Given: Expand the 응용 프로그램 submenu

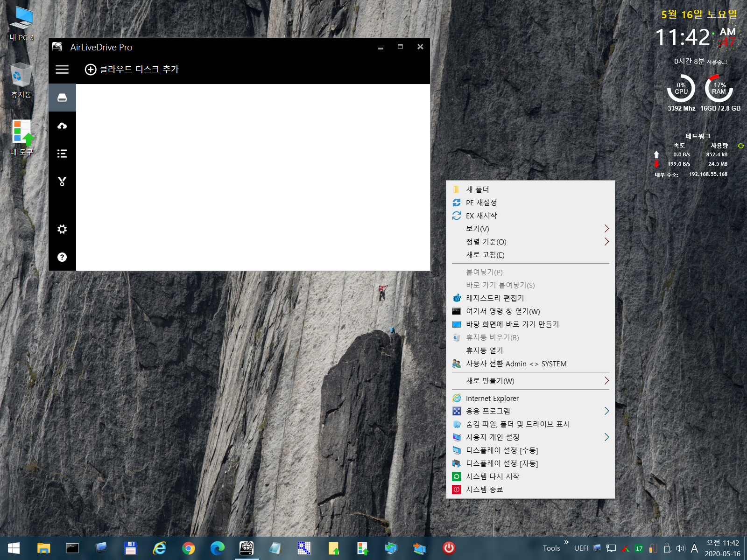Looking at the screenshot, I should coord(530,411).
